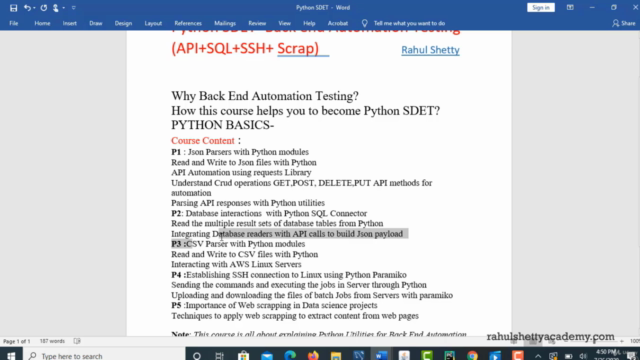Screen dimensions: 640x360
Task: Open Task View on the taskbar
Action: pos(220,356)
